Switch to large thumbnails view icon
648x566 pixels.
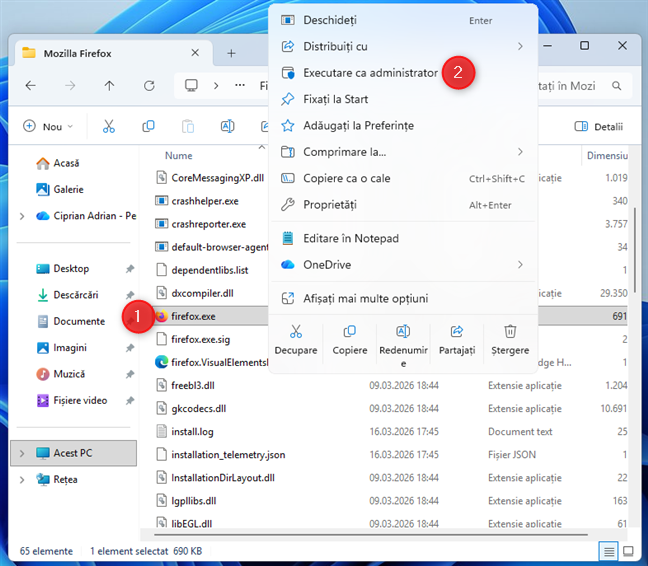pos(629,551)
